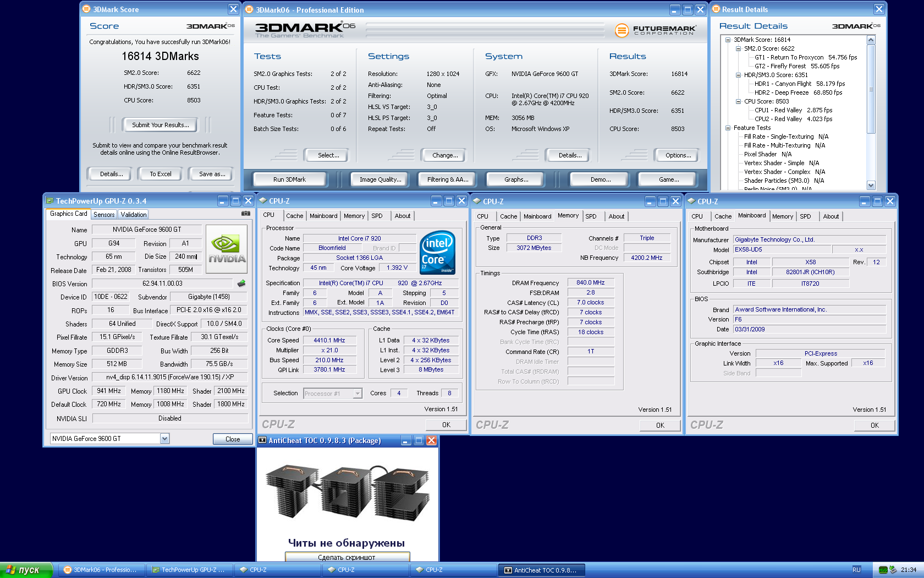The height and width of the screenshot is (578, 924).
Task: Collapse the HDR/SM3.0 Score tree node
Action: [x=738, y=75]
